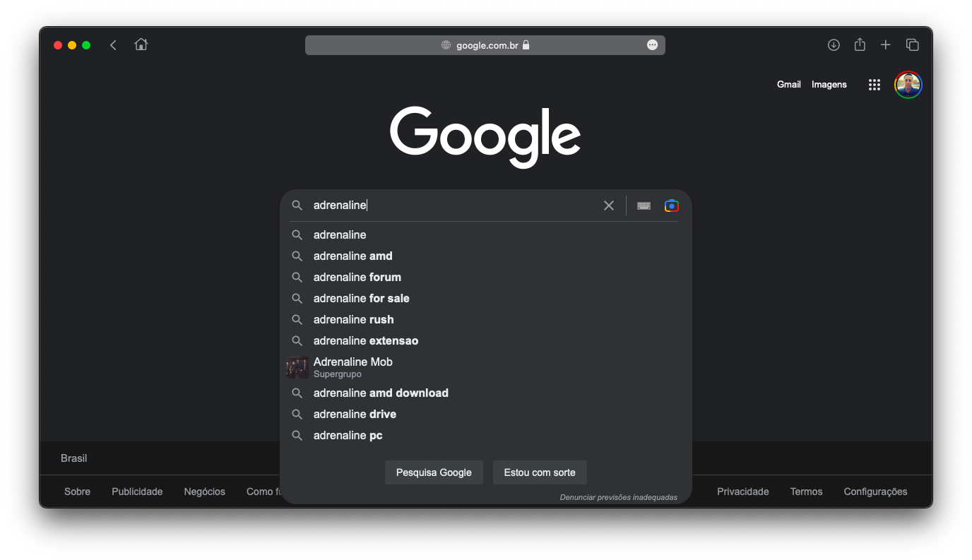The width and height of the screenshot is (972, 560).
Task: Minimize the Safari window with yellow button
Action: pos(72,45)
